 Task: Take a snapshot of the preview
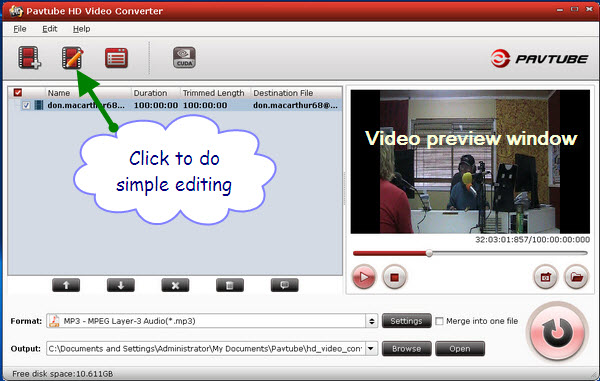click(x=545, y=277)
